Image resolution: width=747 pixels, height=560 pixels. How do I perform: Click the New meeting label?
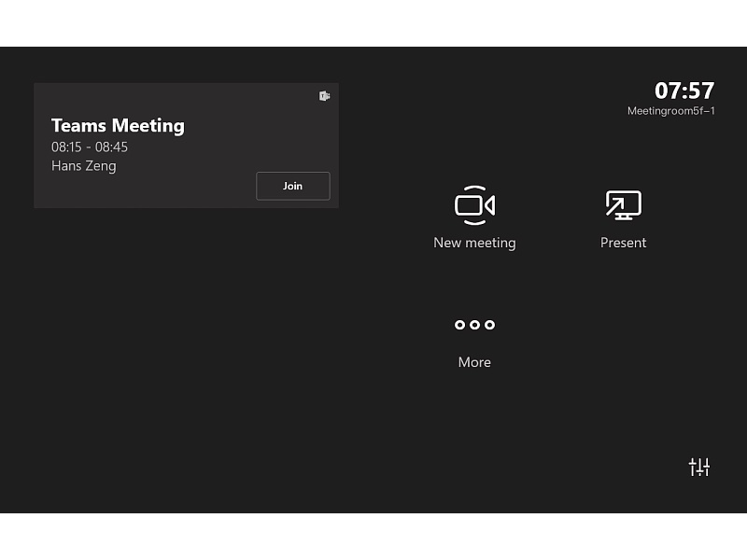(474, 243)
